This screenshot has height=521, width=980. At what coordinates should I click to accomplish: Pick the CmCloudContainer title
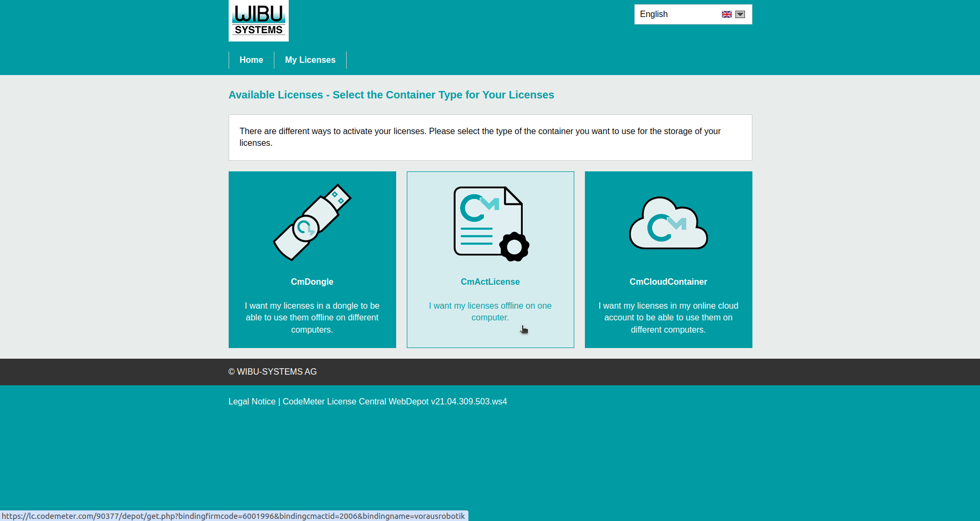[668, 282]
